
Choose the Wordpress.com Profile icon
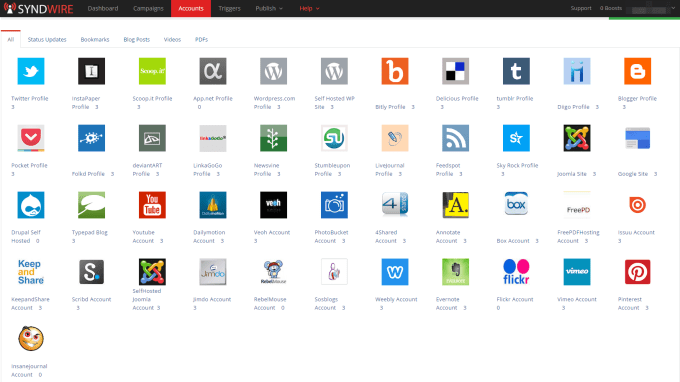click(x=274, y=71)
